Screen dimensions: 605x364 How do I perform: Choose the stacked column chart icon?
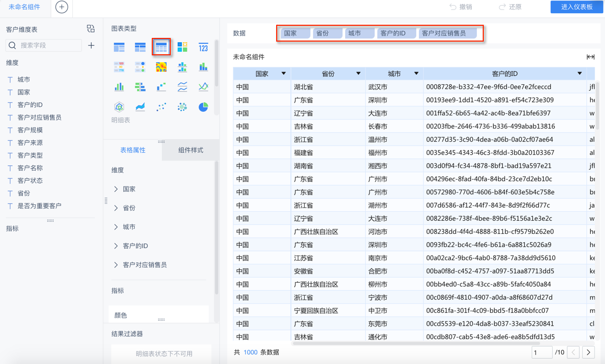(203, 67)
